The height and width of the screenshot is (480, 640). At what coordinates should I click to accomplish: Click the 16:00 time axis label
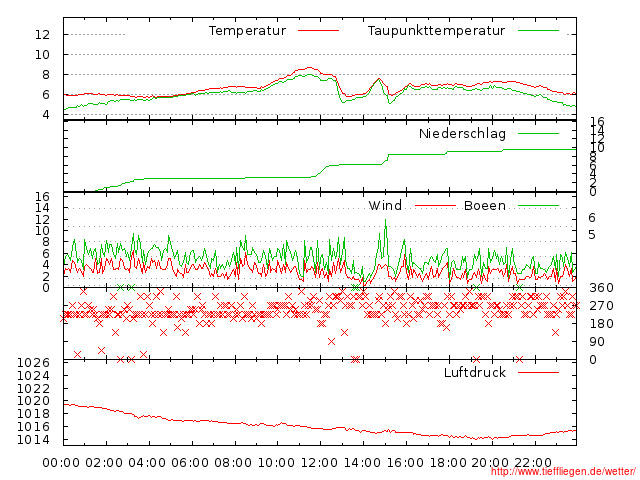tap(405, 463)
